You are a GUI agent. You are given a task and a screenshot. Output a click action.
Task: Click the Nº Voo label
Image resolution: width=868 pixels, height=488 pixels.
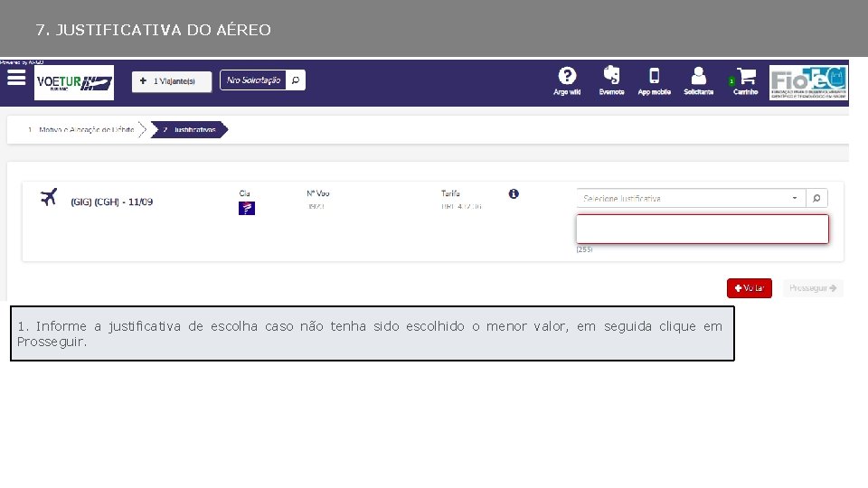pyautogui.click(x=318, y=193)
